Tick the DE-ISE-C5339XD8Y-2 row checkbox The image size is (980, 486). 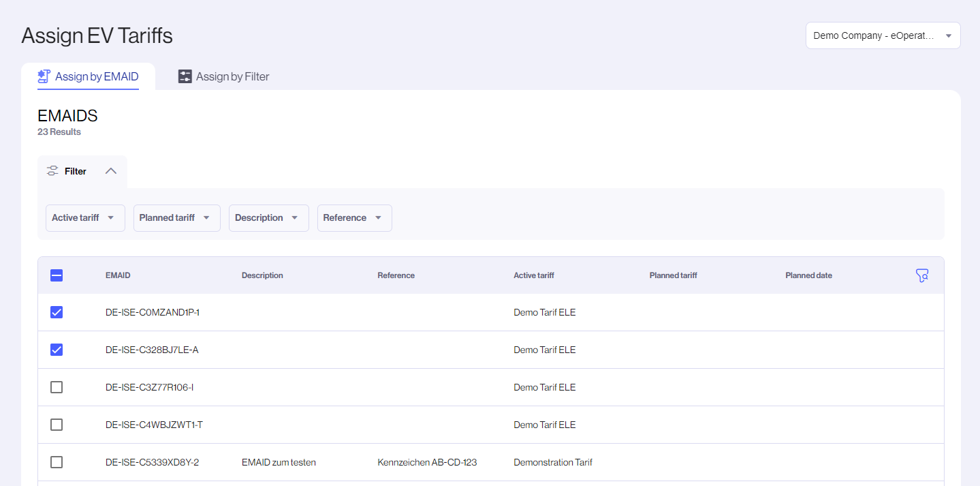(57, 462)
